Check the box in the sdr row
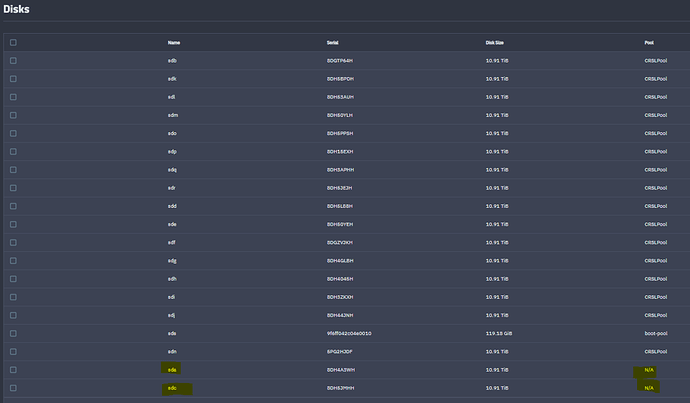This screenshot has height=403, width=690. [13, 188]
